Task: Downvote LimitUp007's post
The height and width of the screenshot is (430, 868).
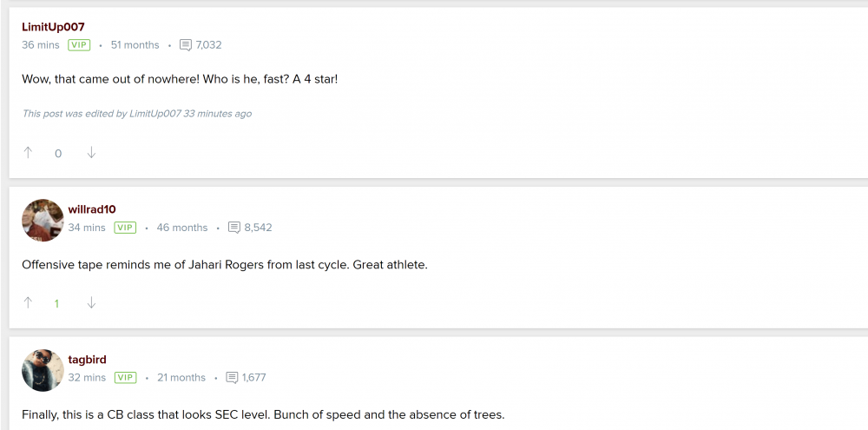Action: [x=91, y=153]
